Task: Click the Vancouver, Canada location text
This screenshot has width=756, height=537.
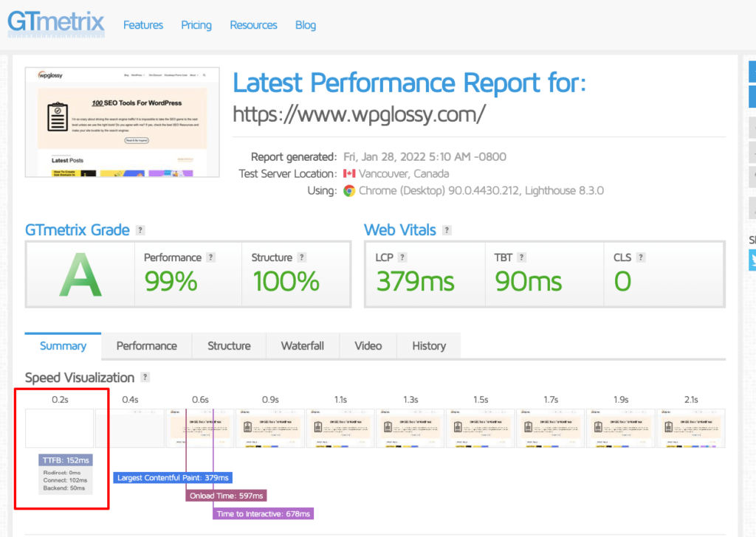Action: point(404,174)
